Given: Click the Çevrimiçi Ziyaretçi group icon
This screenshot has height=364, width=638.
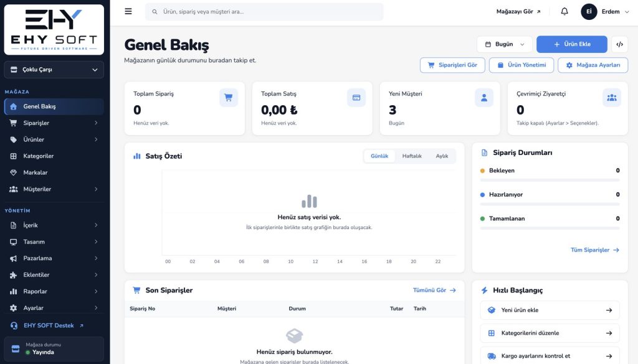Looking at the screenshot, I should point(612,98).
